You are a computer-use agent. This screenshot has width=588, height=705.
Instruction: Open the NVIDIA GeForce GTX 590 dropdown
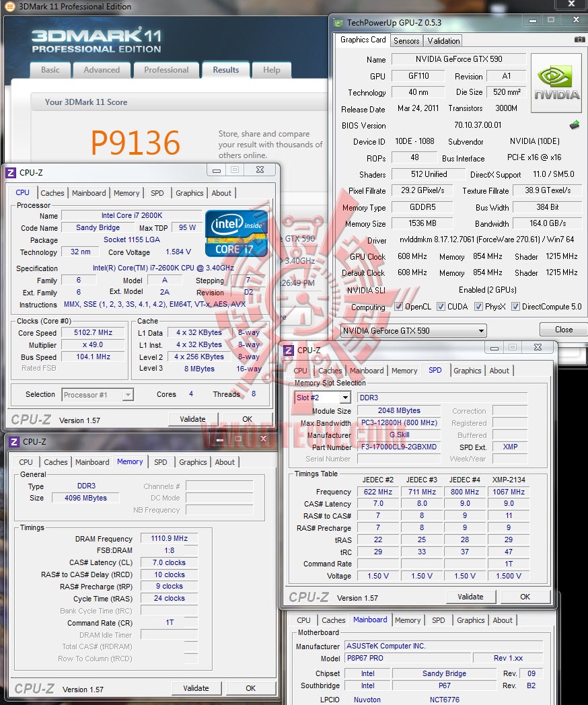click(413, 331)
